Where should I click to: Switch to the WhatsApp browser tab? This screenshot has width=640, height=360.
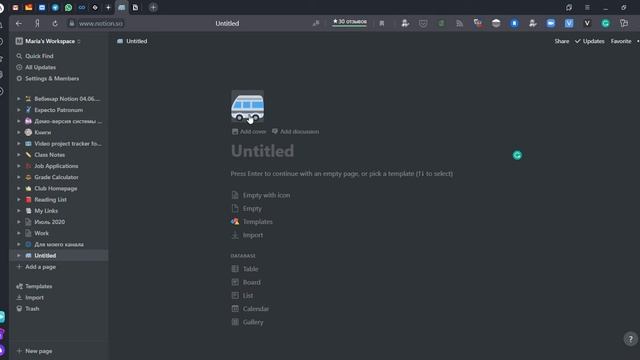pyautogui.click(x=68, y=7)
